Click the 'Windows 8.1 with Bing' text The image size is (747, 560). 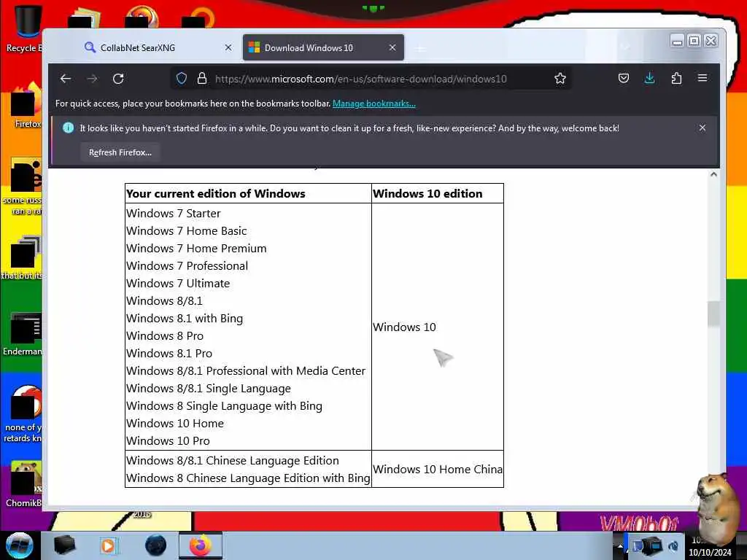coord(185,319)
